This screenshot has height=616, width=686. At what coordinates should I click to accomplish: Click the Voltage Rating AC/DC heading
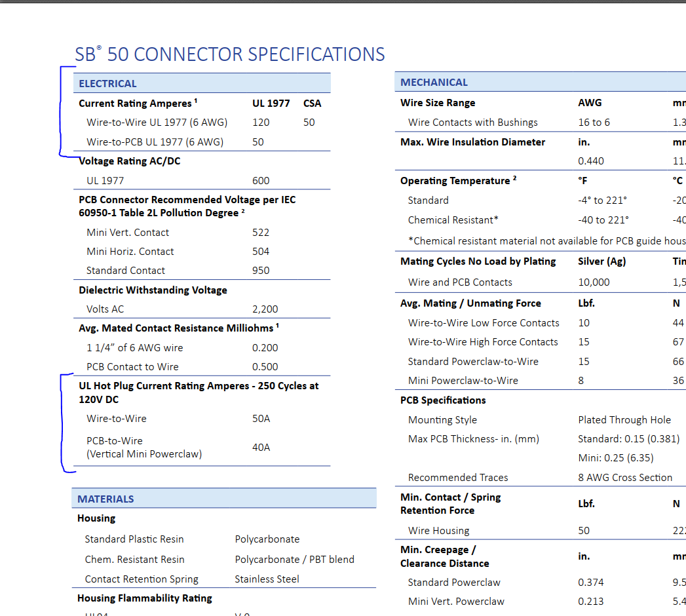click(x=130, y=161)
